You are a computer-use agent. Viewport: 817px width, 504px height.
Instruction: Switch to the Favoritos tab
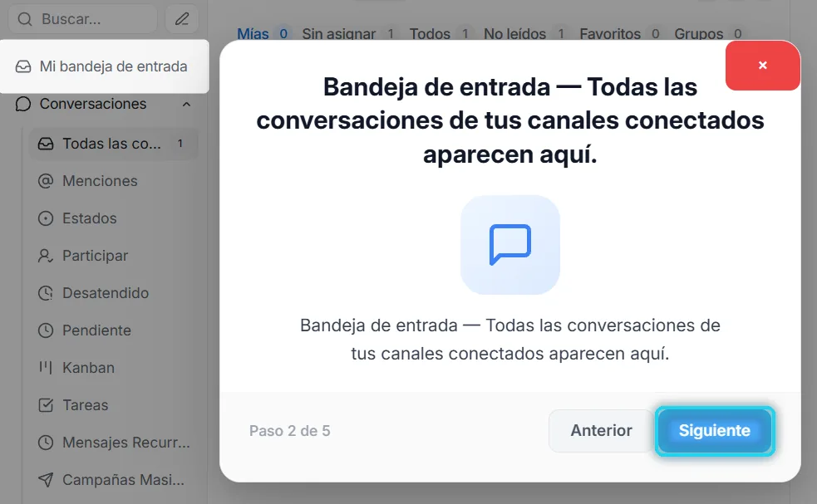[x=619, y=34]
